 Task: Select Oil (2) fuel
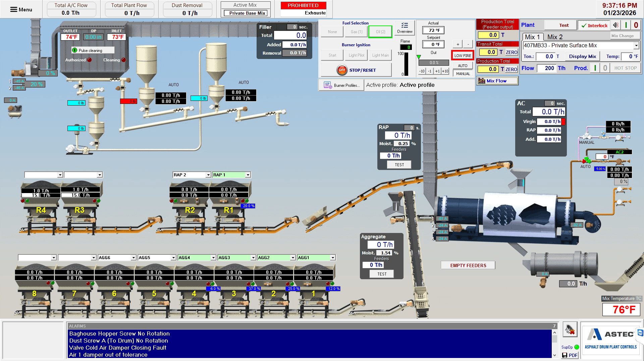pyautogui.click(x=380, y=32)
